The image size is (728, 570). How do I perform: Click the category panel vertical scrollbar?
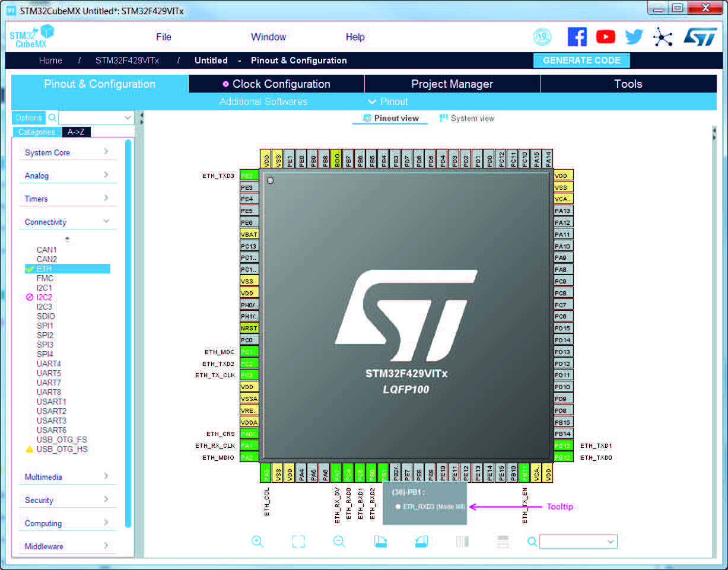pos(128,333)
